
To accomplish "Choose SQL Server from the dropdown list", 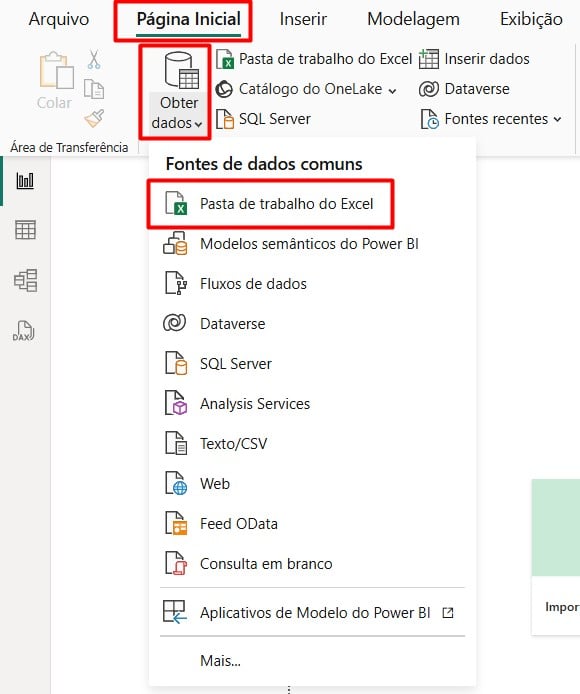I will 312,364.
